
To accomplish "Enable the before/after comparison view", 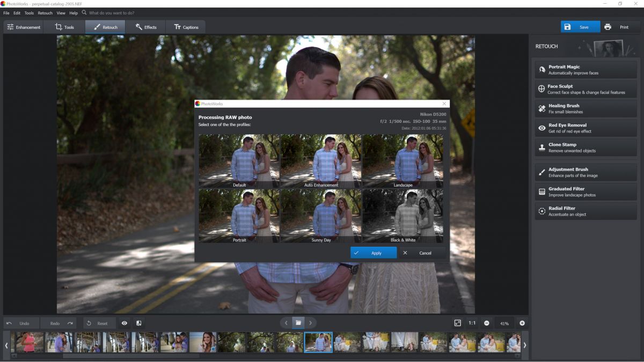I will tap(138, 323).
